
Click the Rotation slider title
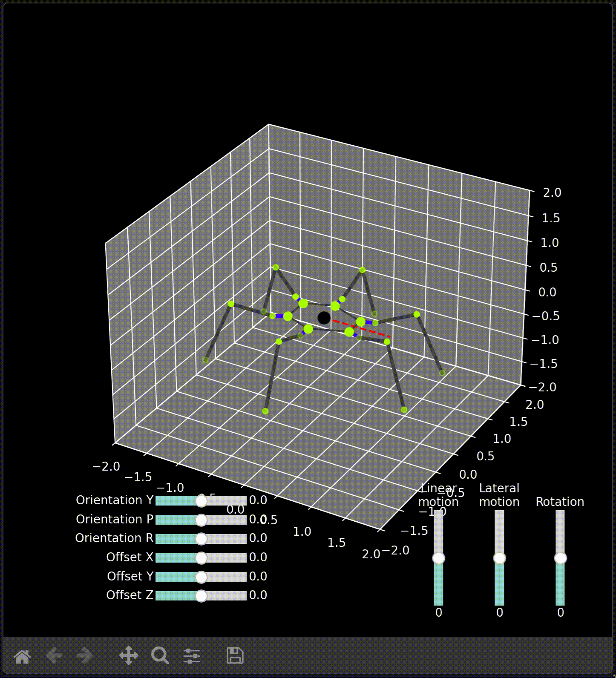(560, 502)
